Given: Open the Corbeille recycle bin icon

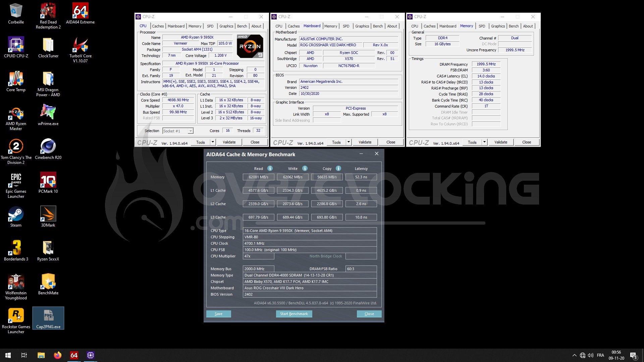Looking at the screenshot, I should click(16, 14).
